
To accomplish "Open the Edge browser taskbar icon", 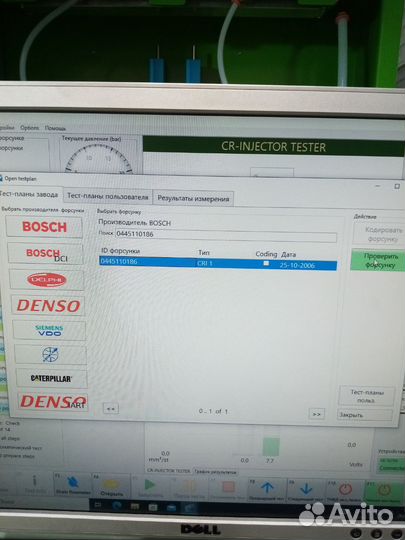I will [x=117, y=506].
